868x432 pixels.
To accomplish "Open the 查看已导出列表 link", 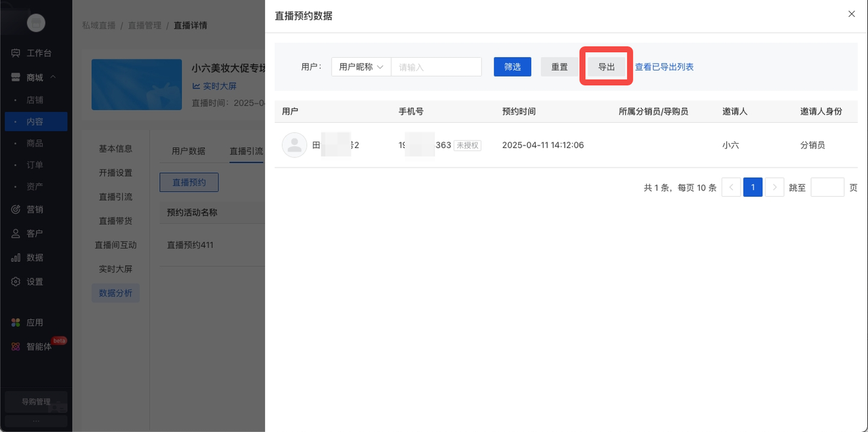I will pyautogui.click(x=665, y=66).
